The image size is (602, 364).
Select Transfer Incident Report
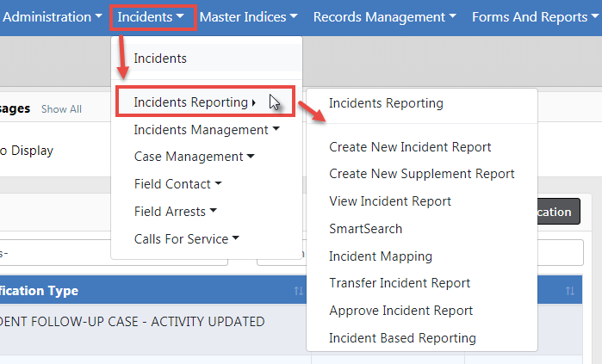pyautogui.click(x=399, y=283)
